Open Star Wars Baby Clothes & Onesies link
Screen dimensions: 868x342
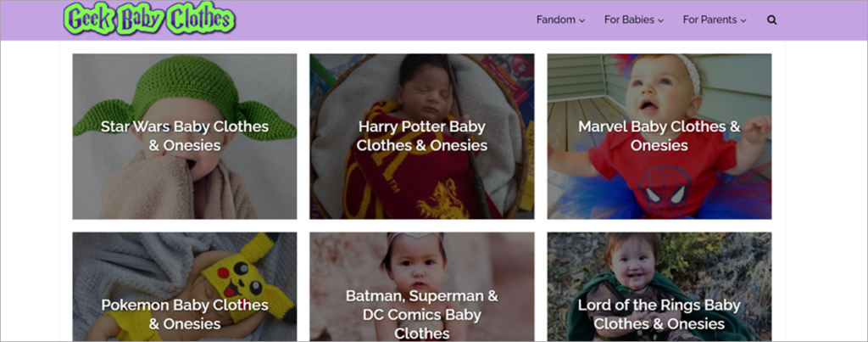pyautogui.click(x=184, y=136)
